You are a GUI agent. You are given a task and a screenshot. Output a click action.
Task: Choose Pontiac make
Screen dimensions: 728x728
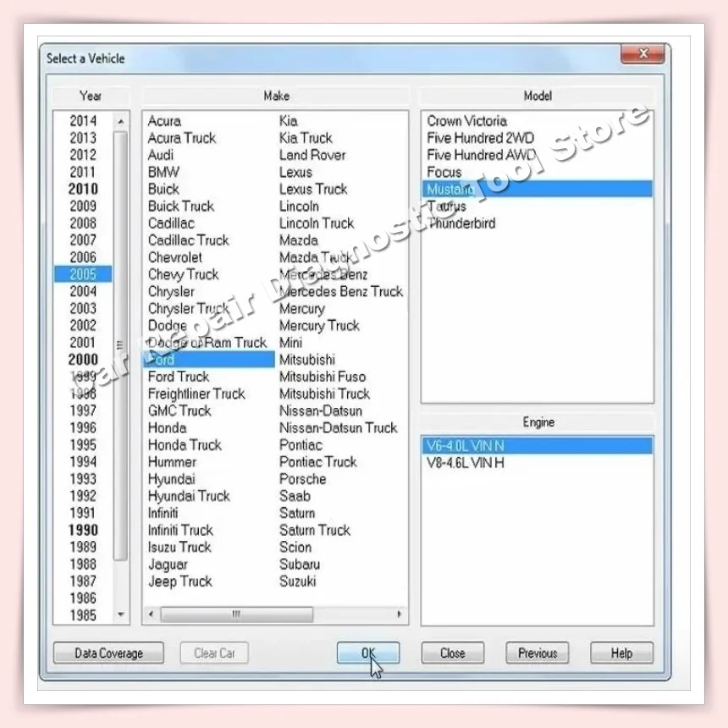pos(301,444)
